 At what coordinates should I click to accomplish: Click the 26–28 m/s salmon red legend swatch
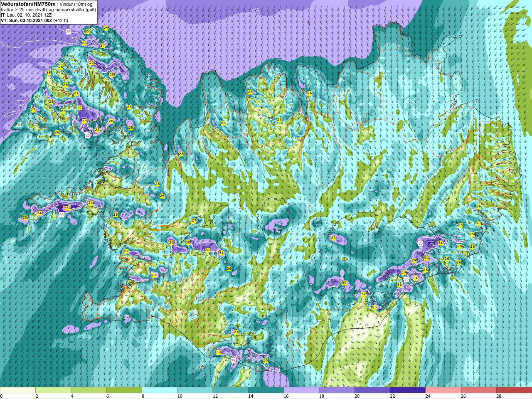(479, 390)
